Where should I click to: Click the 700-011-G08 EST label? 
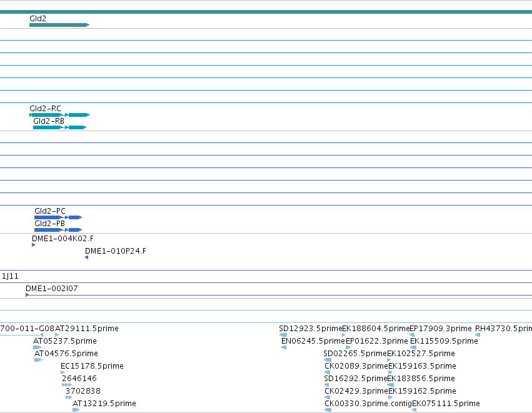pos(27,329)
